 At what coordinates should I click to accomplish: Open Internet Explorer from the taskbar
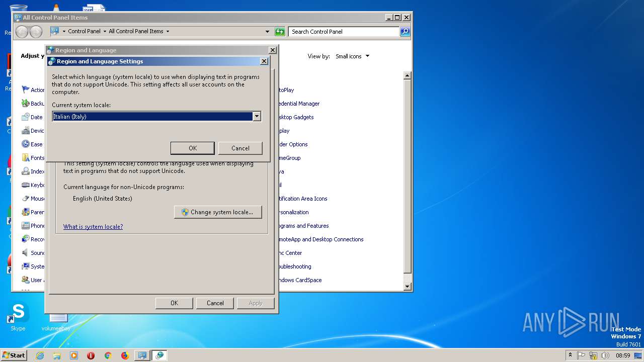pos(40,355)
